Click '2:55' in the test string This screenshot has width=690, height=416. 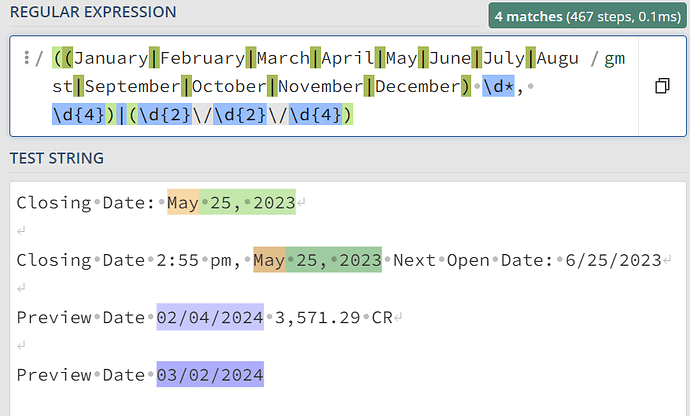tap(178, 260)
